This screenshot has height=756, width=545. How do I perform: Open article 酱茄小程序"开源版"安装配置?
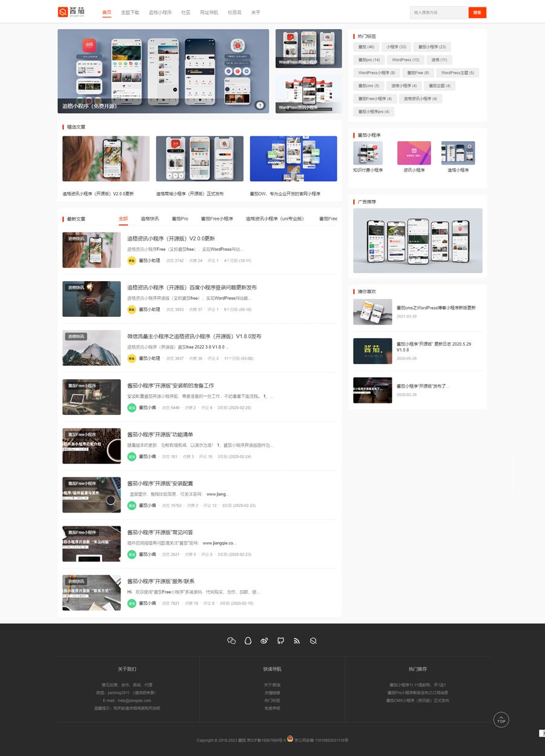[160, 483]
